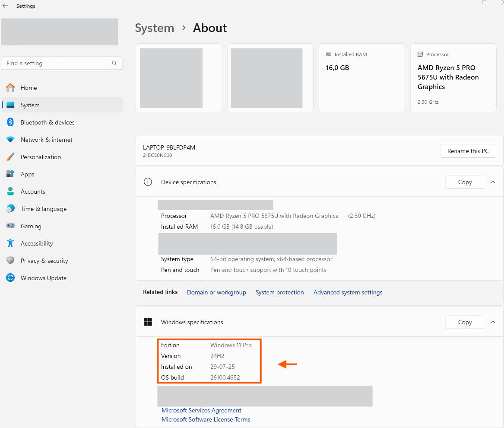
Task: Select System in the sidebar
Action: coord(62,105)
